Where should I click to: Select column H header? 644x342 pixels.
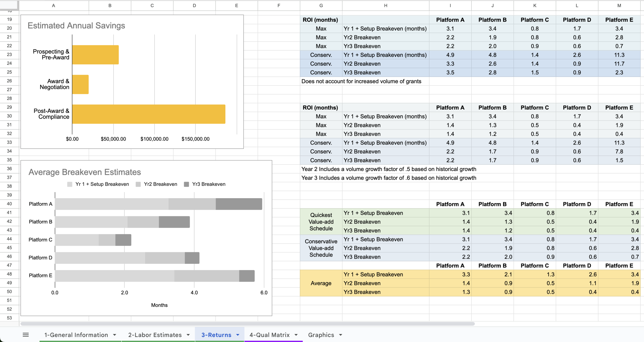click(x=385, y=6)
